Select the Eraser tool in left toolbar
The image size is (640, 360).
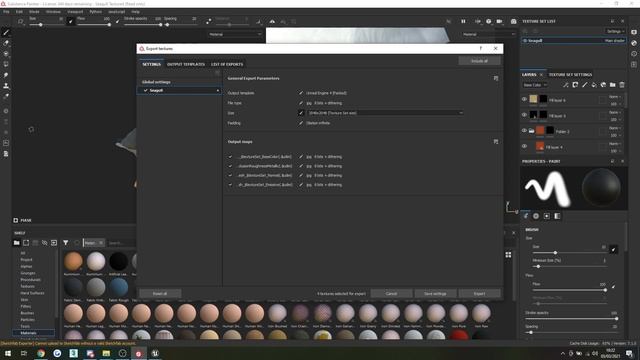6,43
